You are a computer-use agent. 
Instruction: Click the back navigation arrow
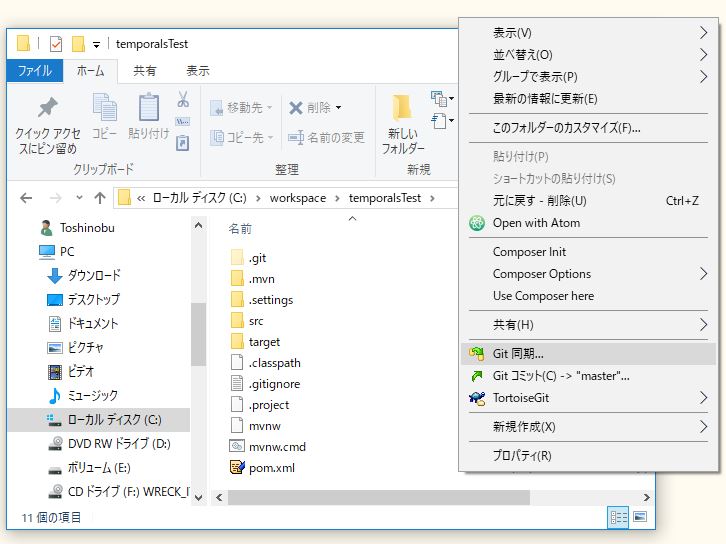(26, 198)
